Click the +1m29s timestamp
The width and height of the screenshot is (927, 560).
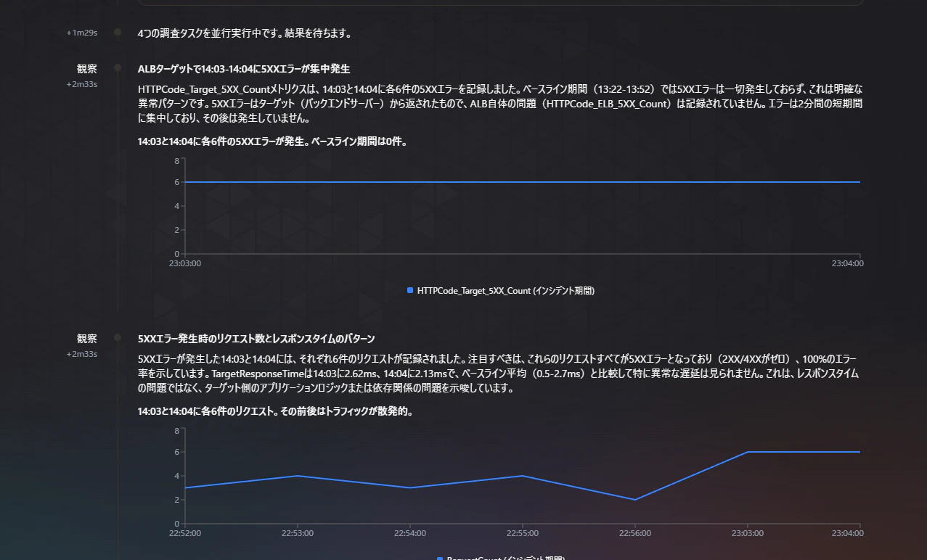(x=82, y=33)
